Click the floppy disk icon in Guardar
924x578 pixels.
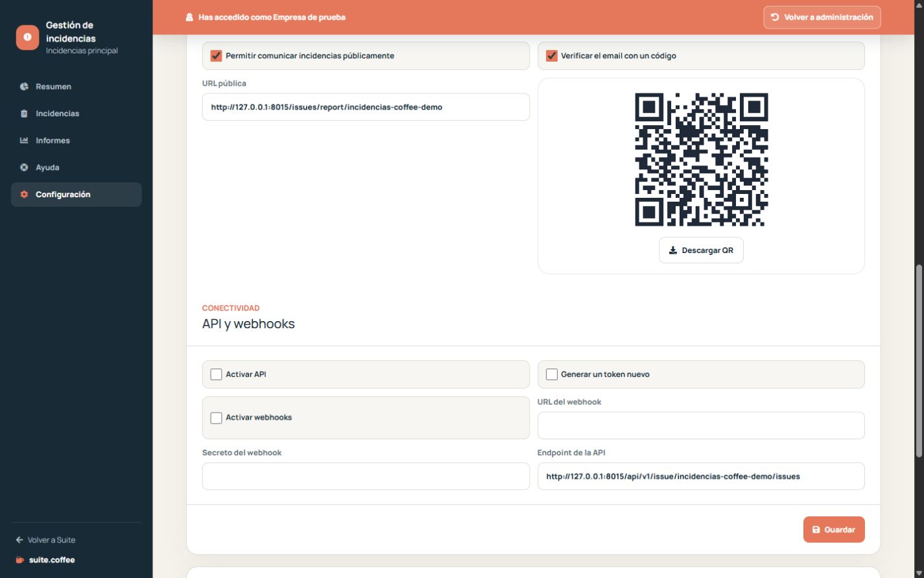coord(816,530)
